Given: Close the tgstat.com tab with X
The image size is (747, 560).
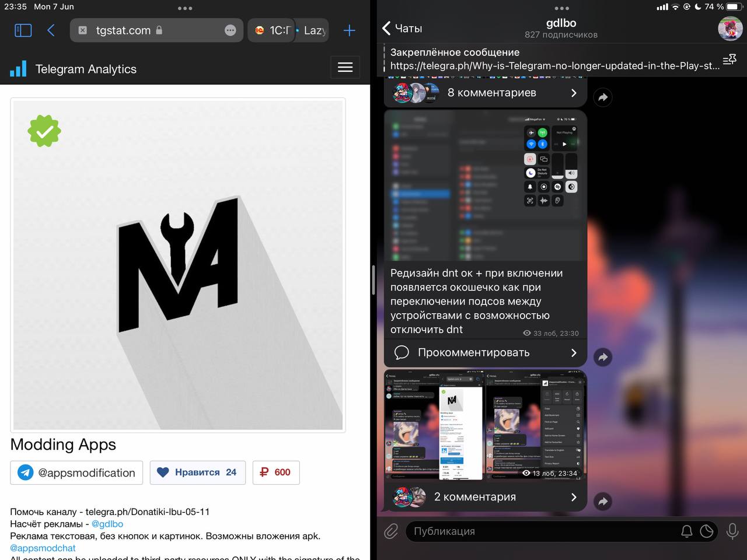Looking at the screenshot, I should [83, 30].
